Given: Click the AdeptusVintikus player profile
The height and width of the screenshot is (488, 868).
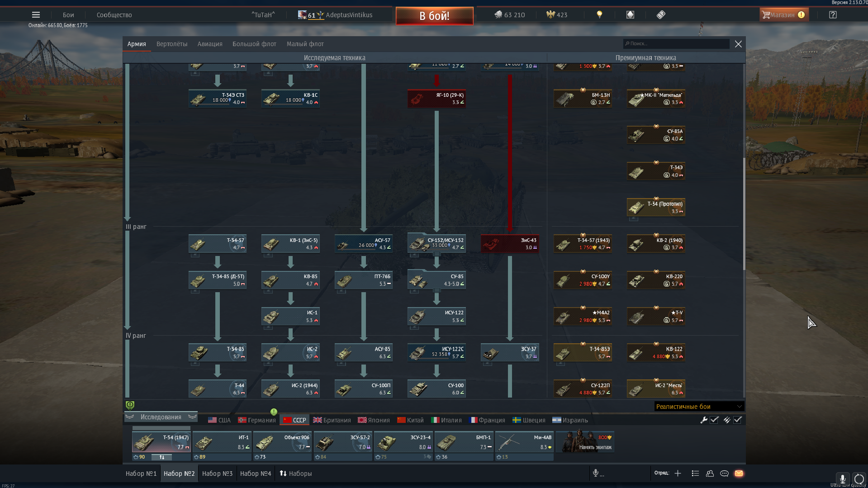Looking at the screenshot, I should tap(349, 15).
